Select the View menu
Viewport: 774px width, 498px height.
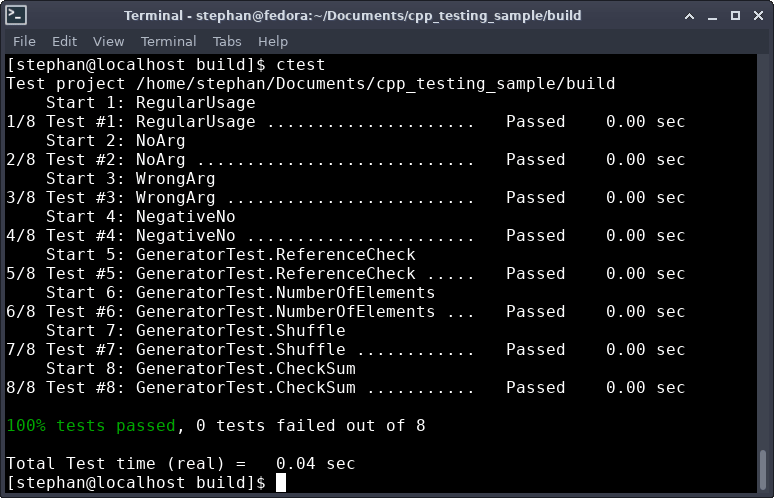(108, 41)
